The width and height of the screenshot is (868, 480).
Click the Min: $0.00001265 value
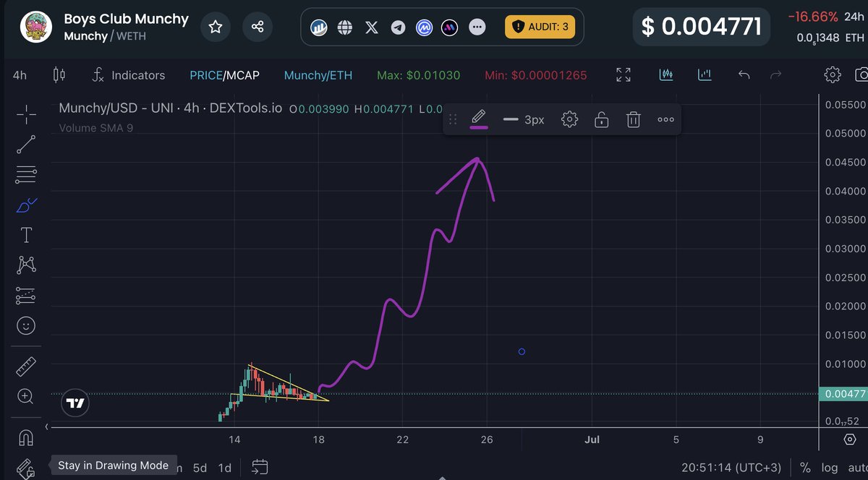point(536,74)
